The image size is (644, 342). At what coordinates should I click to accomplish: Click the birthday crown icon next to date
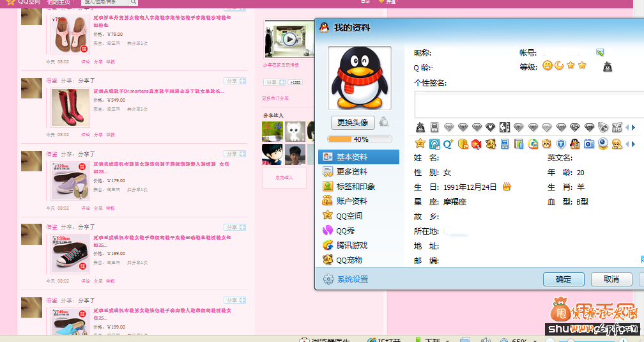tap(507, 187)
